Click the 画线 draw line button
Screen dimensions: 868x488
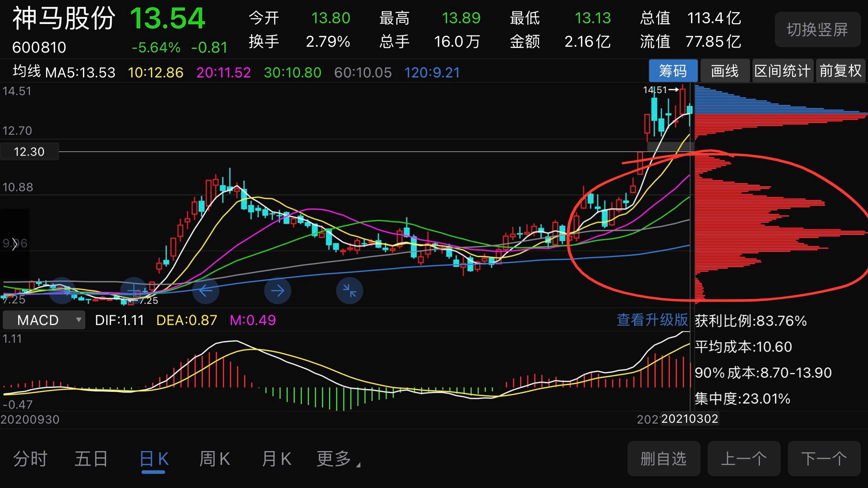pyautogui.click(x=725, y=71)
